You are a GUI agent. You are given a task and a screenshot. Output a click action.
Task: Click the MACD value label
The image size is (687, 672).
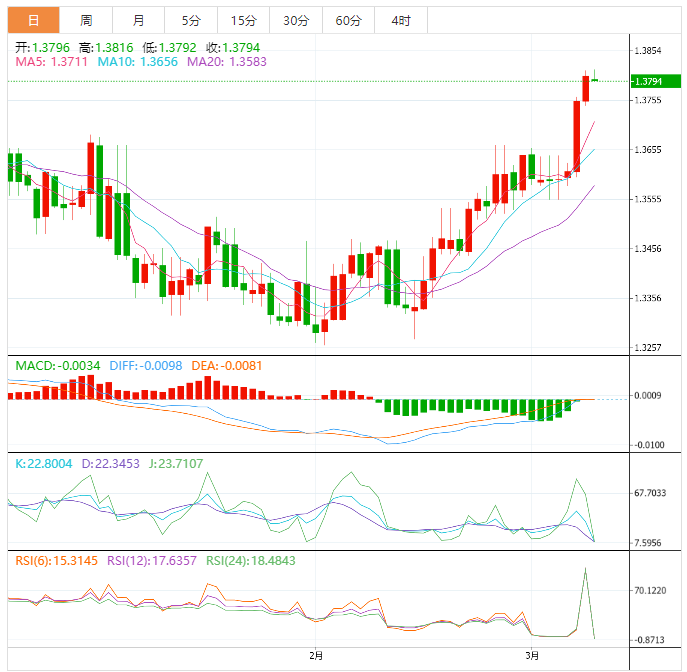point(58,366)
